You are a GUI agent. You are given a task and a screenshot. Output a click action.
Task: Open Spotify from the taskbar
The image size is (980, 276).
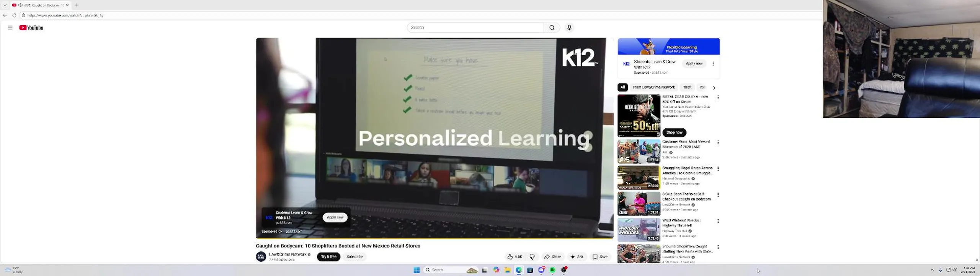click(552, 270)
